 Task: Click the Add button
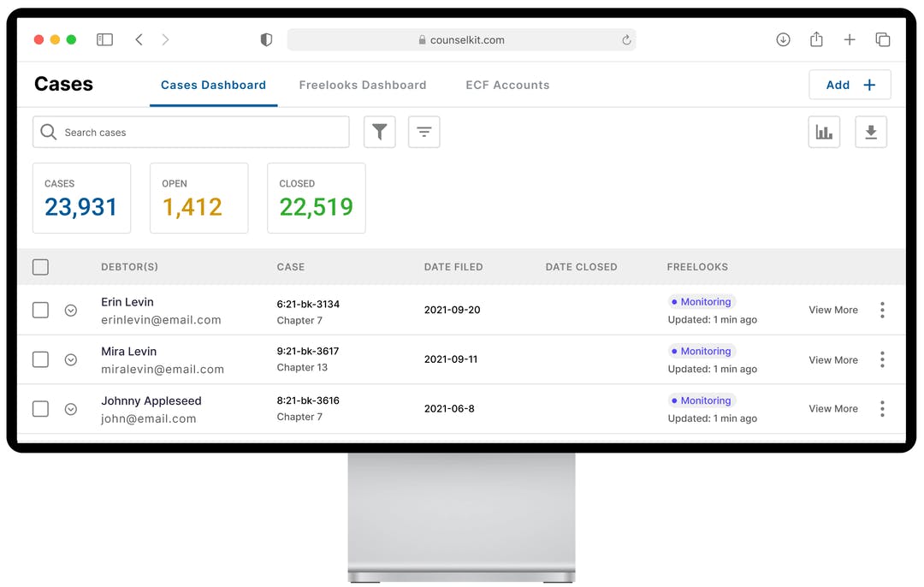850,85
